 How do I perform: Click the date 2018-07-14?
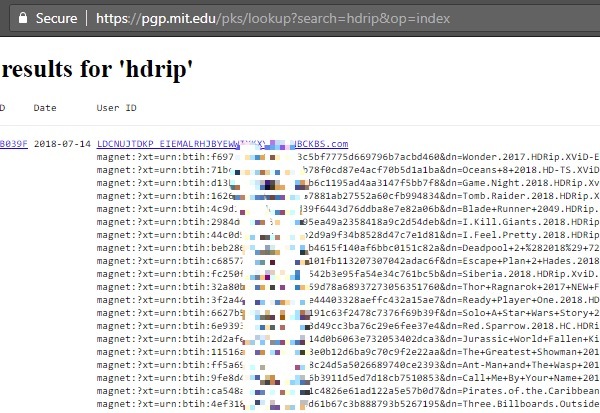62,144
